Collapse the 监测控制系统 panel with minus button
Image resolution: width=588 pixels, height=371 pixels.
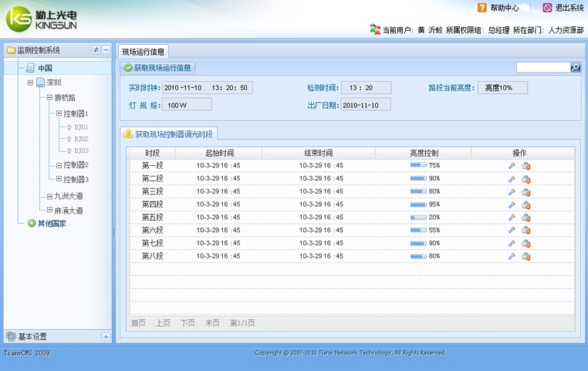pyautogui.click(x=106, y=51)
